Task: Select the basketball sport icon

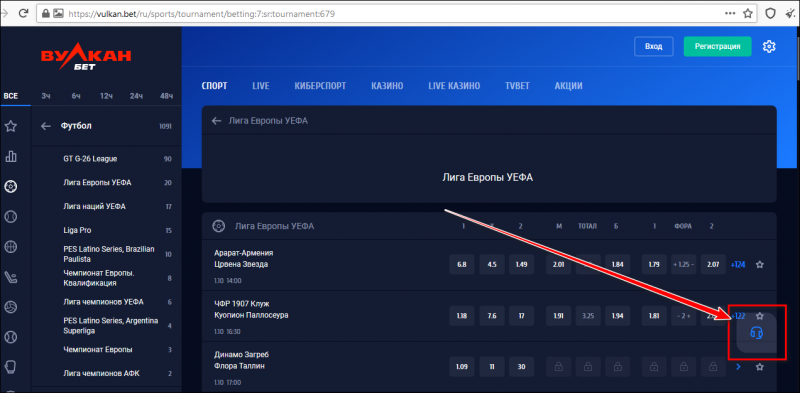Action: tap(11, 247)
